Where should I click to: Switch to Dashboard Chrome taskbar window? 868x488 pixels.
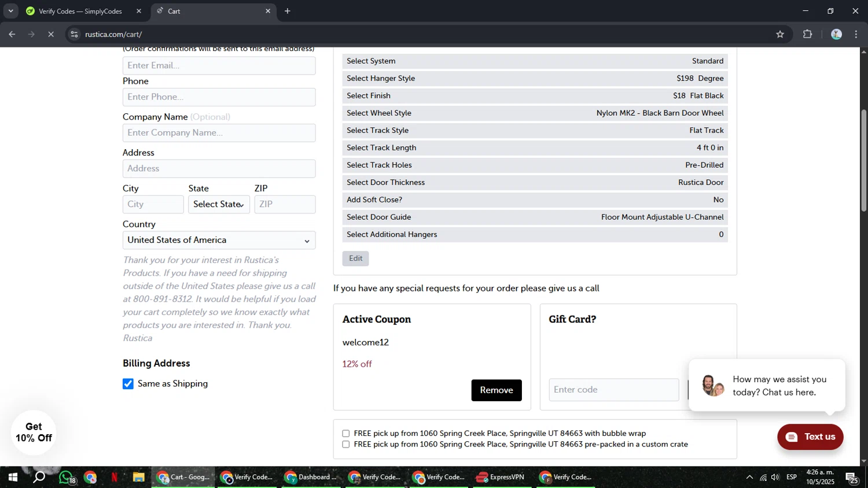[311, 478]
